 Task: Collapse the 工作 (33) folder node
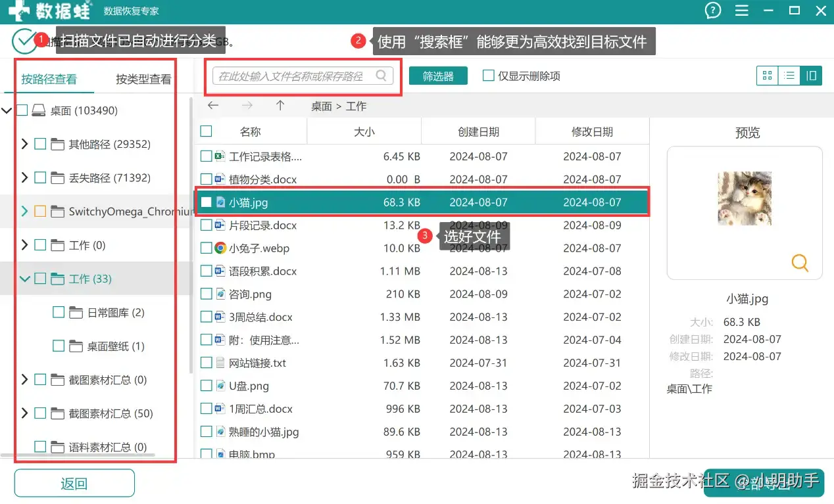click(25, 279)
